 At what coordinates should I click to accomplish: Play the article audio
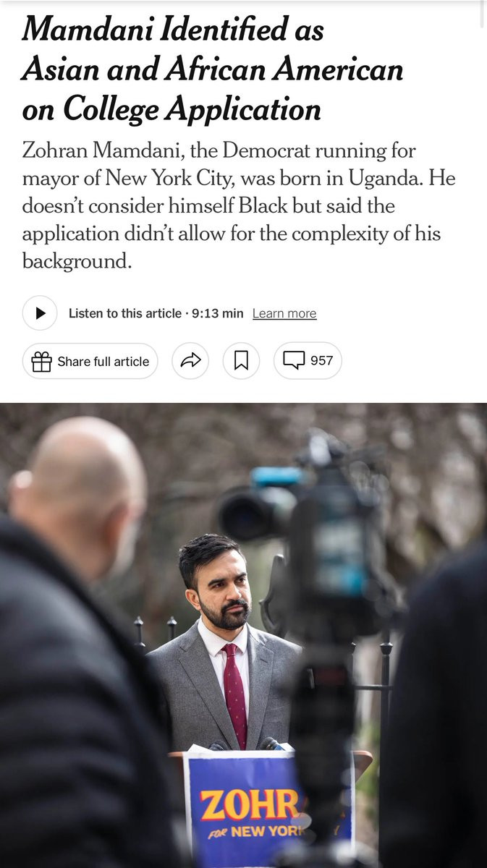40,313
